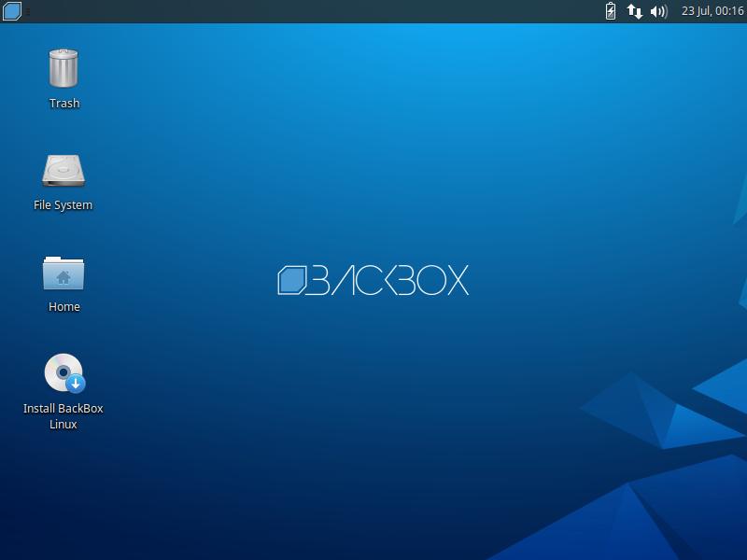The width and height of the screenshot is (747, 560).
Task: Open the network connections indicator
Action: [635, 11]
